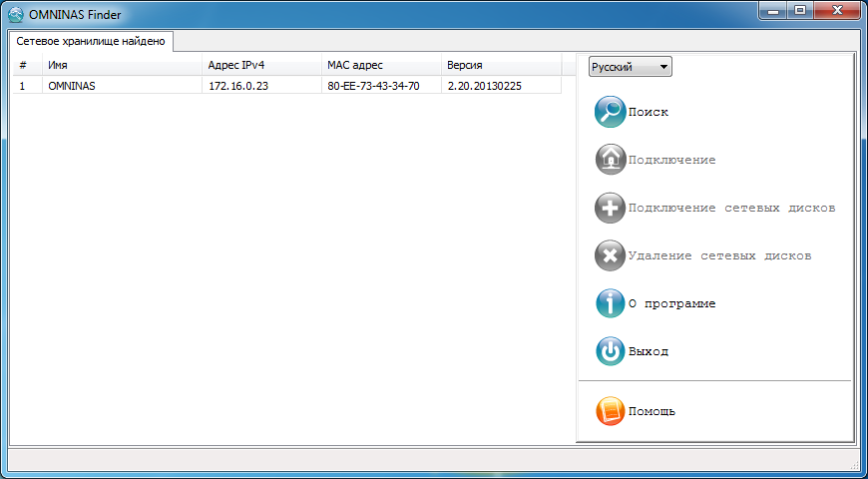Click the Подключение label

click(672, 160)
